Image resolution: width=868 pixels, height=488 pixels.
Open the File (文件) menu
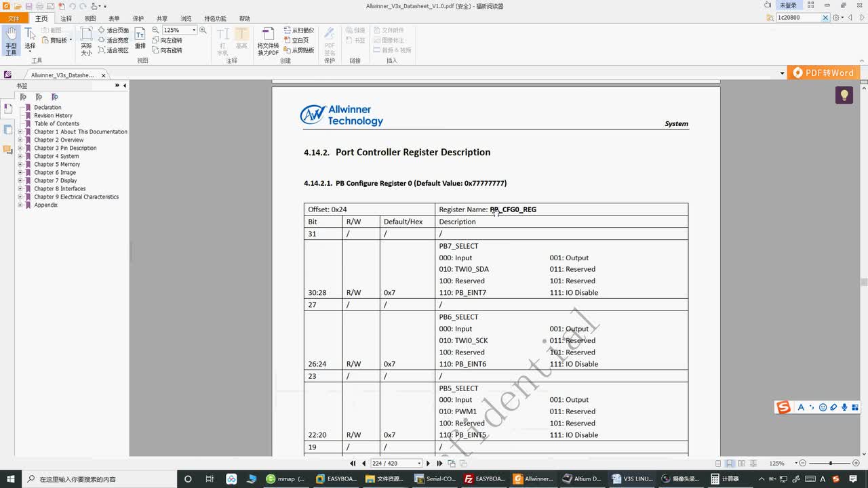pyautogui.click(x=14, y=18)
